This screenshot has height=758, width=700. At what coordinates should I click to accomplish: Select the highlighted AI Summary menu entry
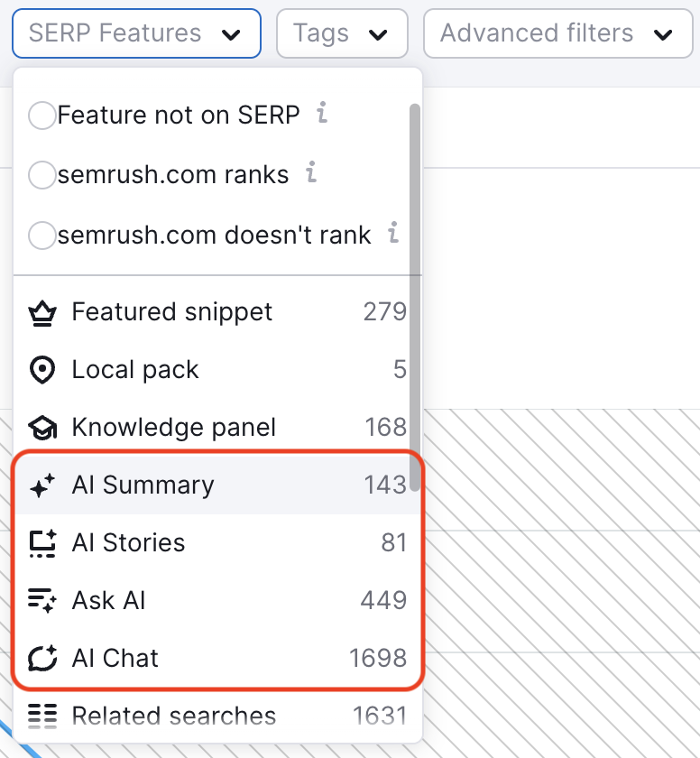pos(144,485)
